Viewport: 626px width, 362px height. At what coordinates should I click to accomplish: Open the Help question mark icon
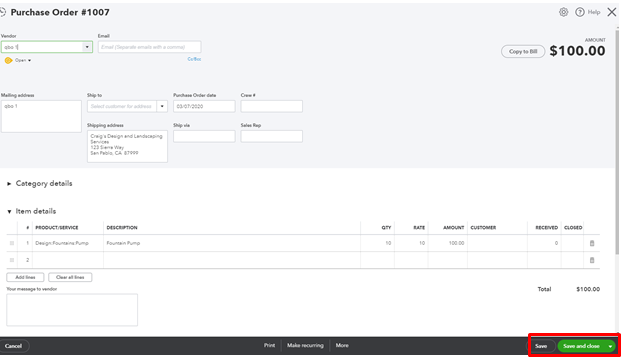click(580, 12)
